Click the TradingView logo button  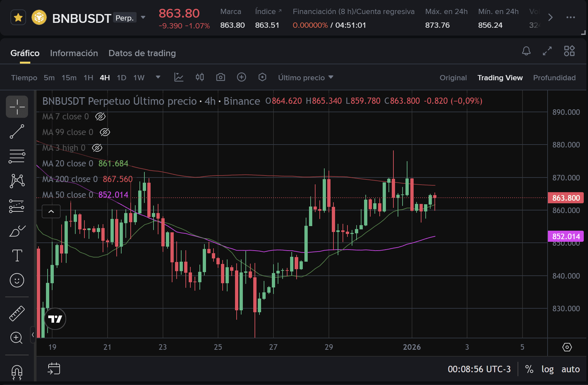tap(55, 319)
